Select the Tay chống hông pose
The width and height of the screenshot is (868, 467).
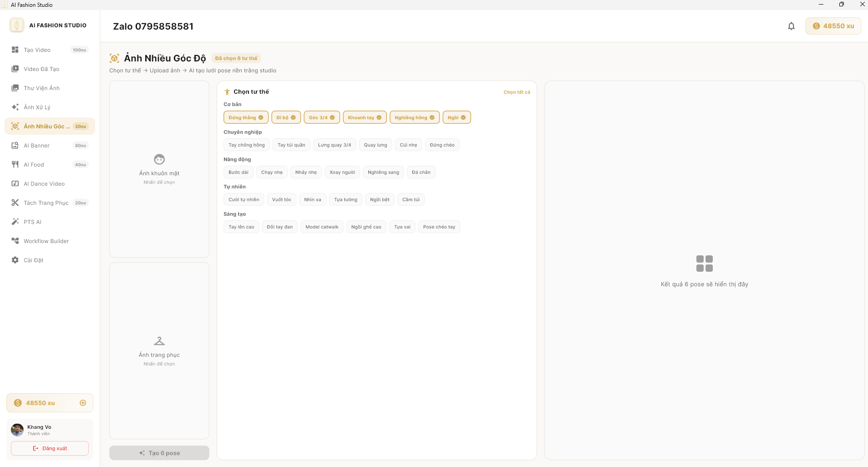point(246,145)
